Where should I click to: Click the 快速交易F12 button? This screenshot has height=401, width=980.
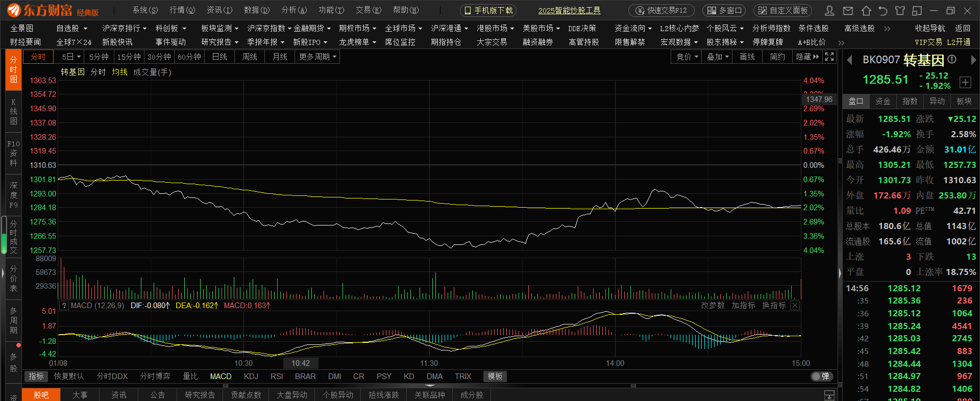coord(661,10)
